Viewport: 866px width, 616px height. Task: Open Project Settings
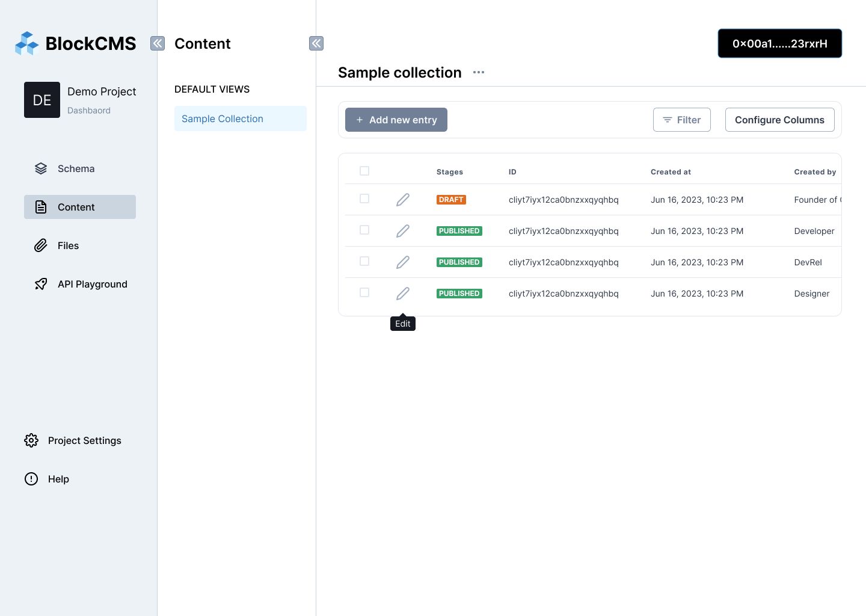coord(73,440)
